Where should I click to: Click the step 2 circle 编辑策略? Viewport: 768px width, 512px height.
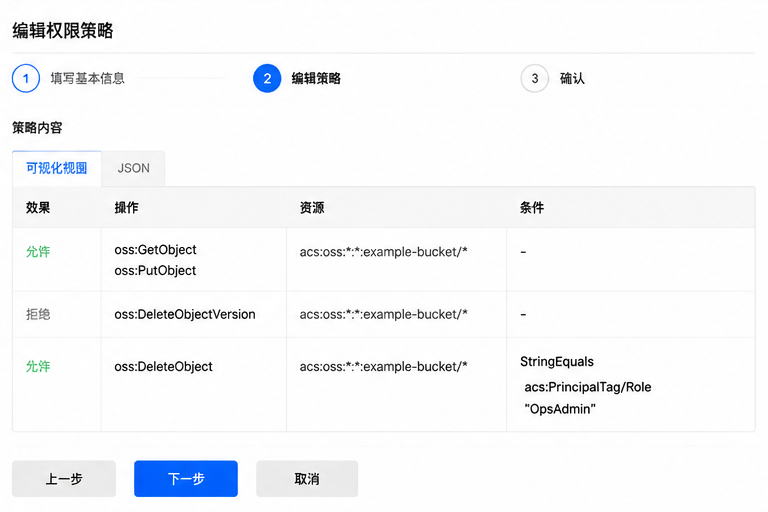(x=267, y=78)
